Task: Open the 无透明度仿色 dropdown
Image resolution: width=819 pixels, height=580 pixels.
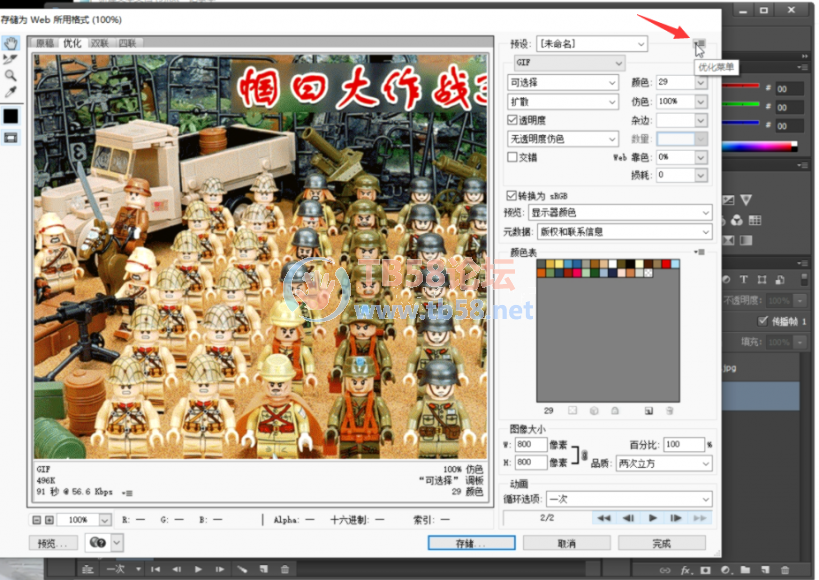Action: [563, 139]
